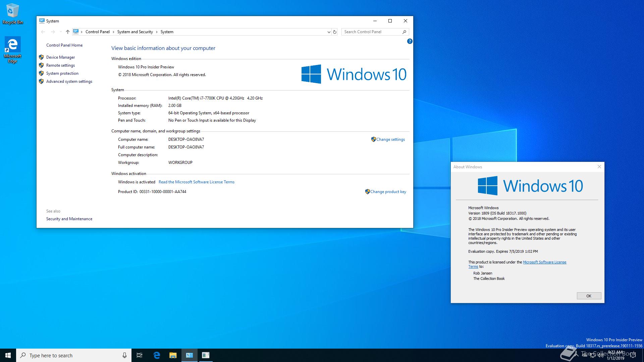Open Remote settings link
The height and width of the screenshot is (362, 644).
point(60,65)
